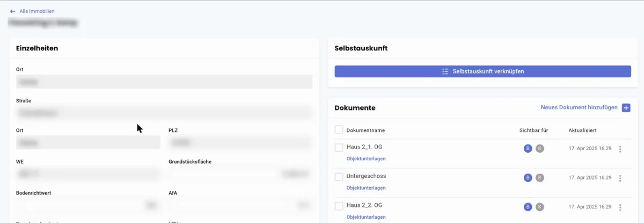
Task: Click the first Ort input field under Einzelheiten
Action: [x=164, y=81]
